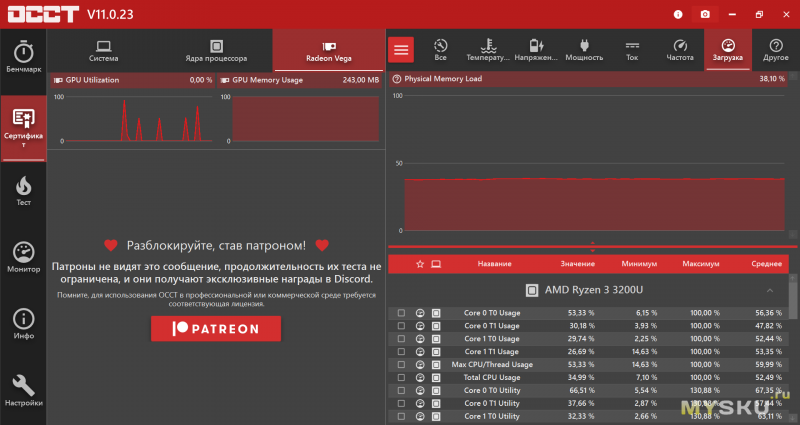Viewport: 800px width, 425px height.
Task: Click the gauge icon for Core 0 T1 Usage
Action: point(420,326)
